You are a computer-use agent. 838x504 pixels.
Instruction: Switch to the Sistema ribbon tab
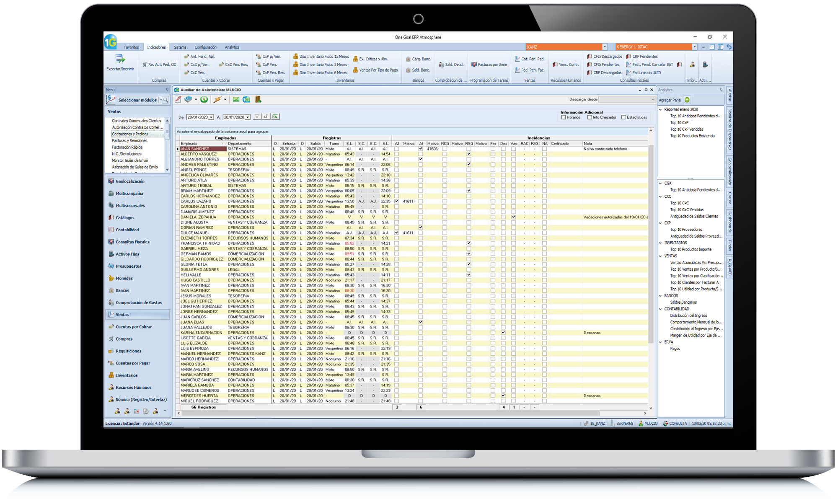[180, 47]
